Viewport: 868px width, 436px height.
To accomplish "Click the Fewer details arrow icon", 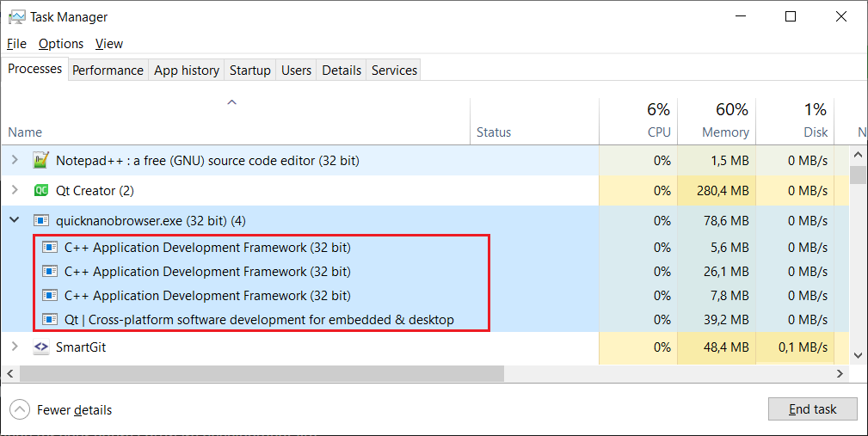I will coord(20,410).
